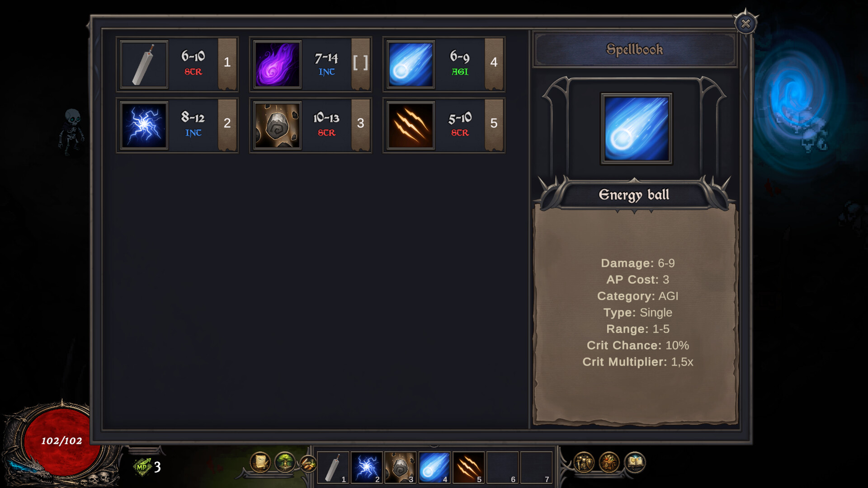
Task: Open the spellbook icon in bottom bar
Action: tap(635, 462)
